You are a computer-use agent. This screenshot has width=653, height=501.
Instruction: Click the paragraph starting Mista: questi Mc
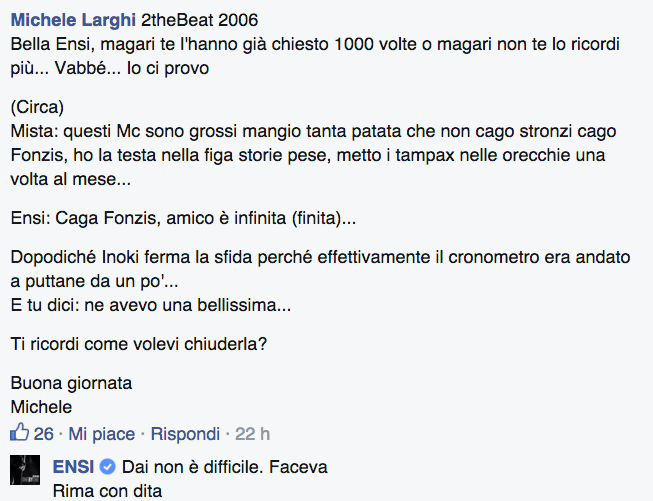coord(313,155)
